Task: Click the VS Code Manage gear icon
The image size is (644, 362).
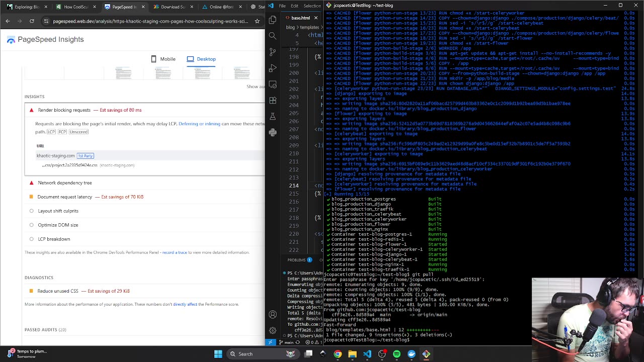Action: pos(273,330)
